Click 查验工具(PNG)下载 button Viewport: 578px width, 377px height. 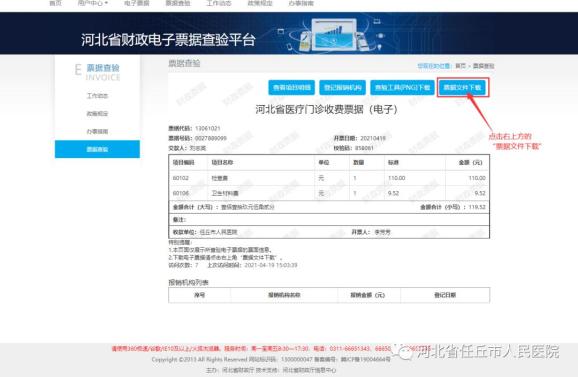coord(402,87)
